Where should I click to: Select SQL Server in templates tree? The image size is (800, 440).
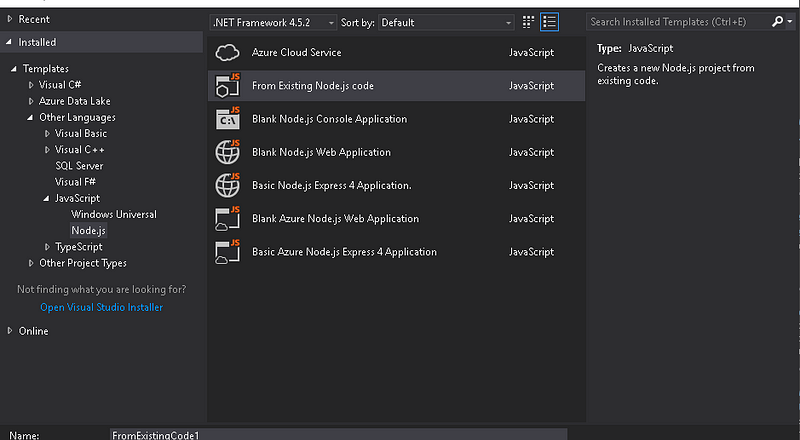coord(79,166)
